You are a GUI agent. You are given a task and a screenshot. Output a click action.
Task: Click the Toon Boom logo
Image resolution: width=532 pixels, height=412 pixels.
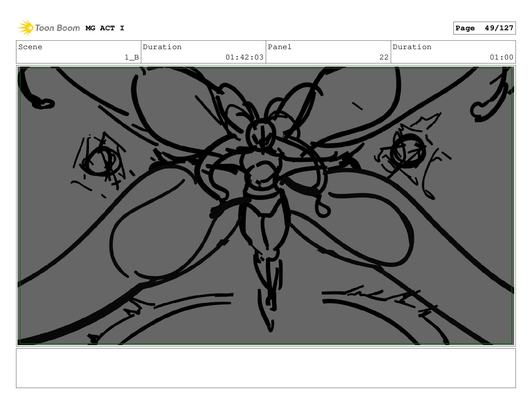[x=48, y=28]
